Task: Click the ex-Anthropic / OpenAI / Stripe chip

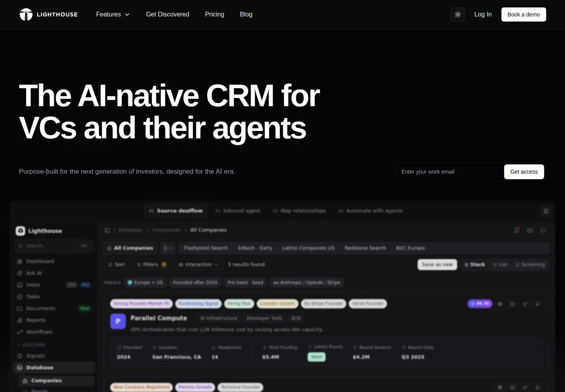Action: pyautogui.click(x=307, y=283)
